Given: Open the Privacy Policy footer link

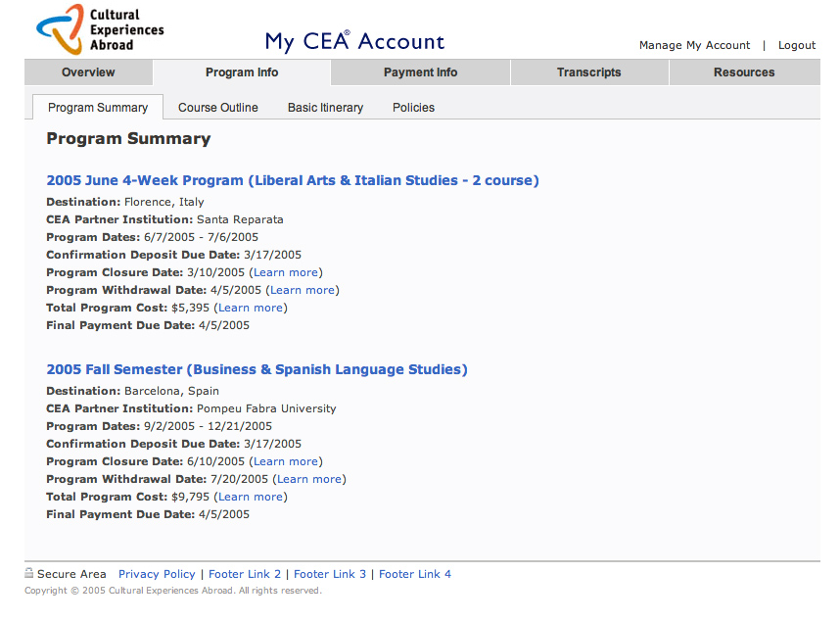Looking at the screenshot, I should (157, 574).
